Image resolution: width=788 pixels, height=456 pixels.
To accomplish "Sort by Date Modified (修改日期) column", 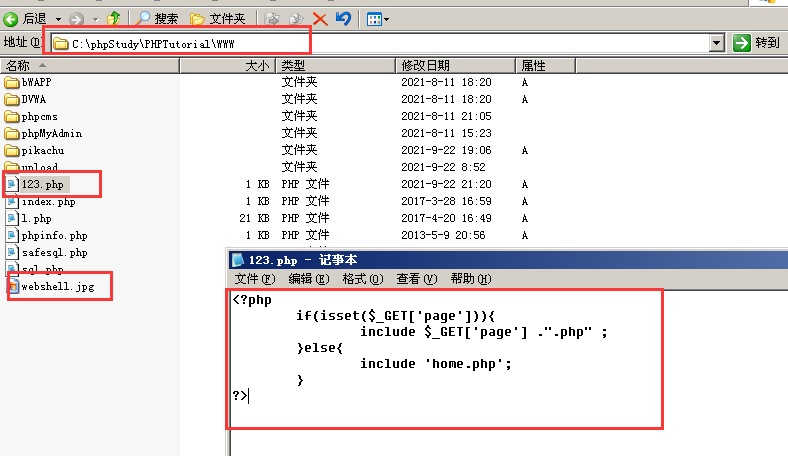I will point(426,66).
